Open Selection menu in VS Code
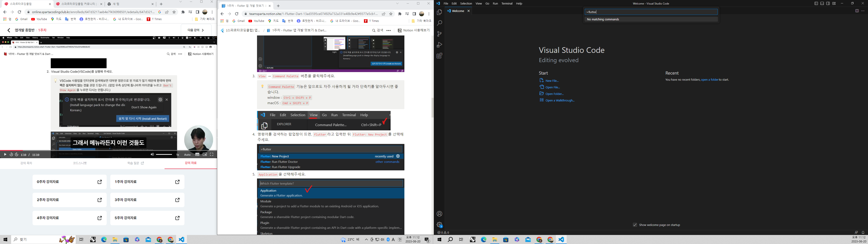 click(466, 3)
